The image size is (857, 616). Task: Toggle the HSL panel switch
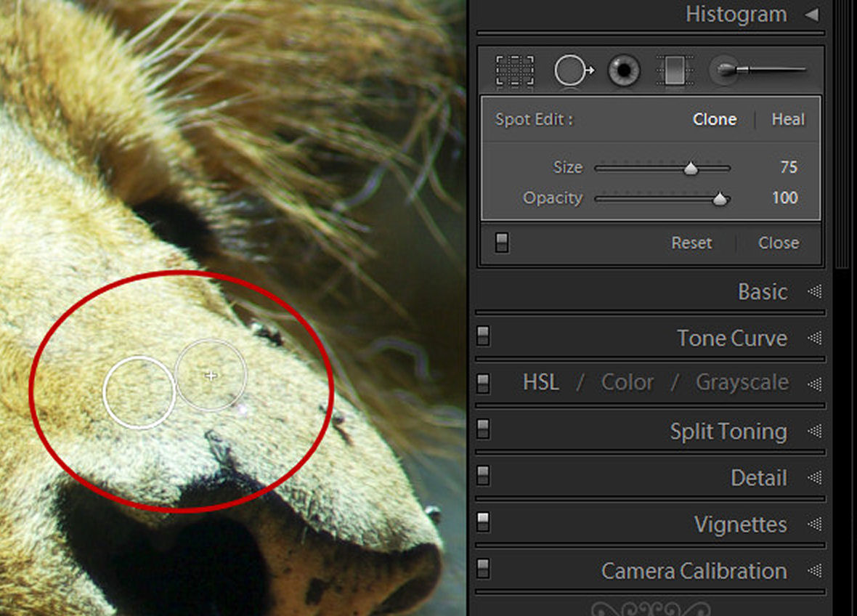coord(483,383)
